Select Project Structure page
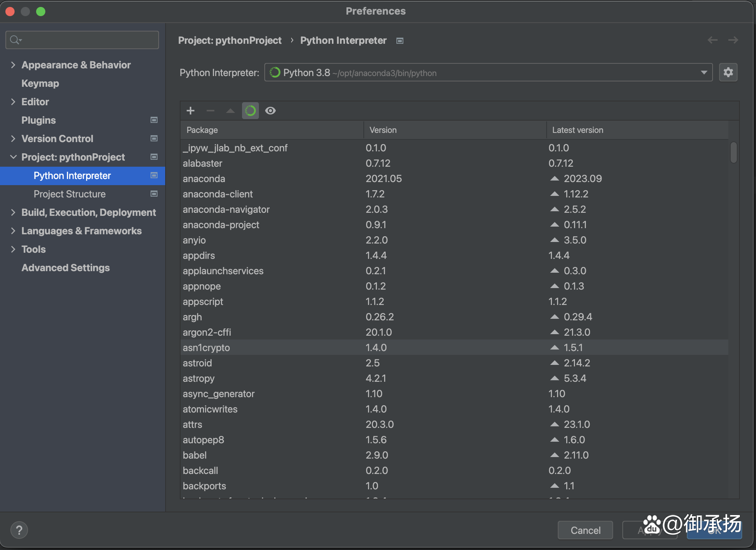This screenshot has height=550, width=756. [70, 194]
